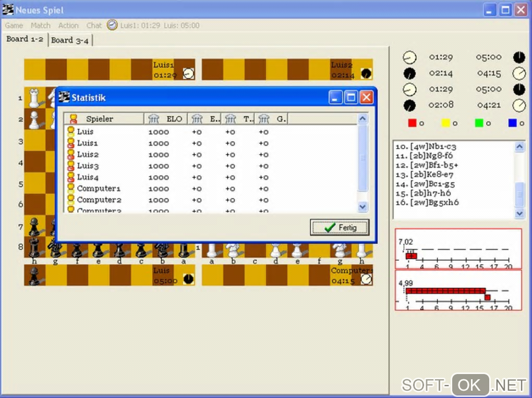
Task: Open the Chat menu
Action: point(94,26)
